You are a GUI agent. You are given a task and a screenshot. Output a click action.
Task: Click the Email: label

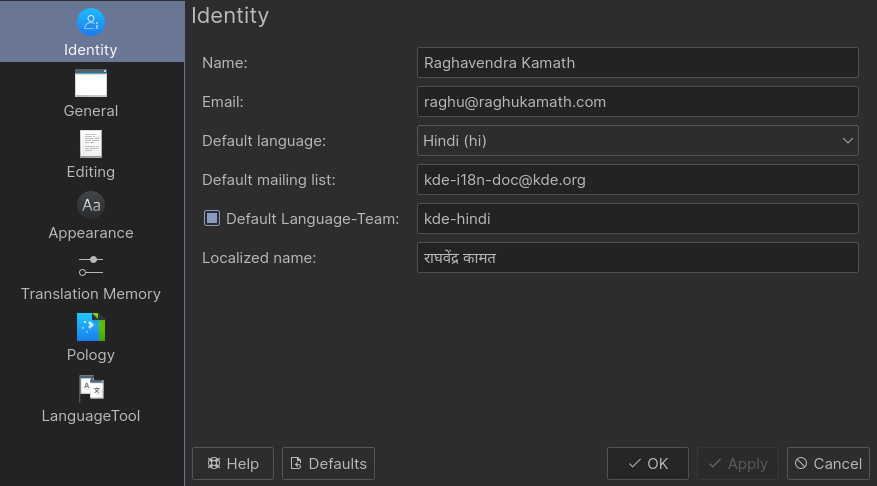223,102
